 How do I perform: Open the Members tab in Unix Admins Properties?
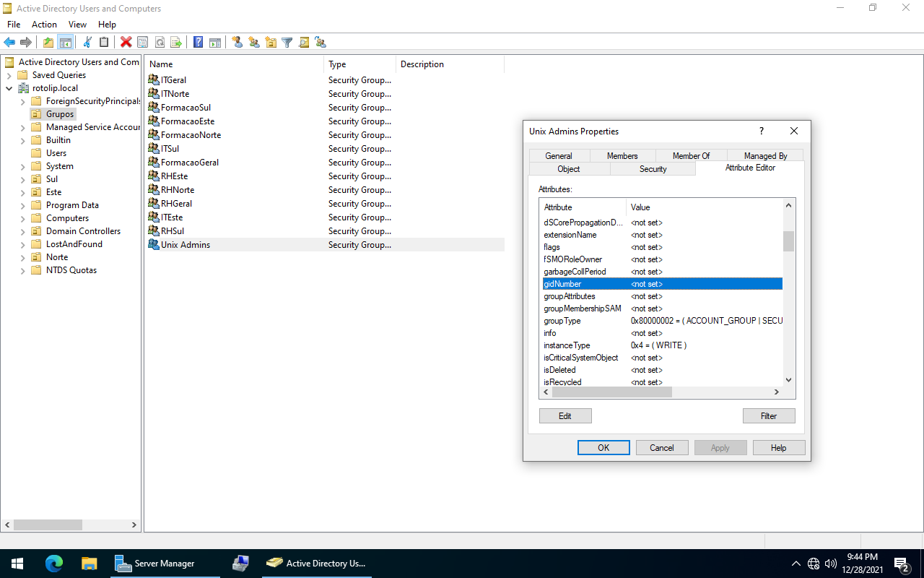tap(622, 155)
